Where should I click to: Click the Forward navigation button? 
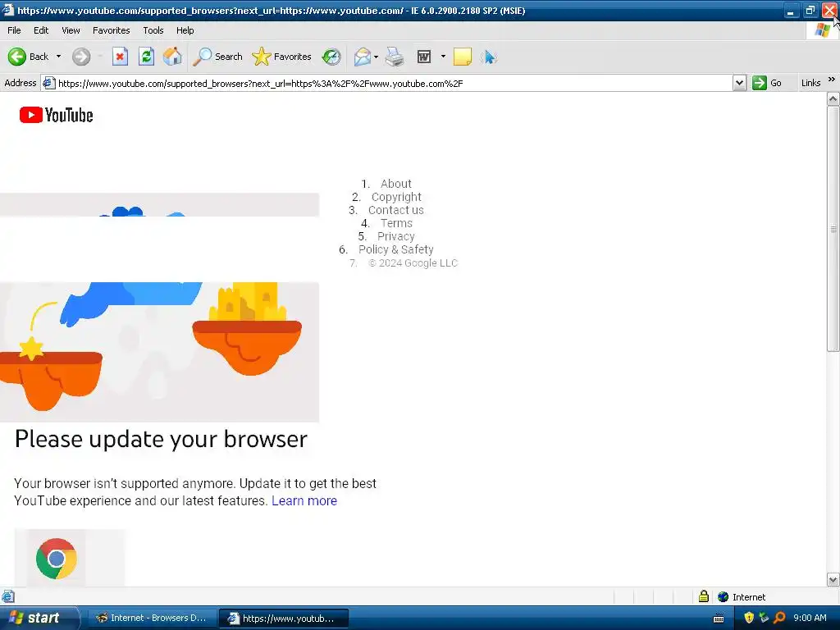[81, 57]
